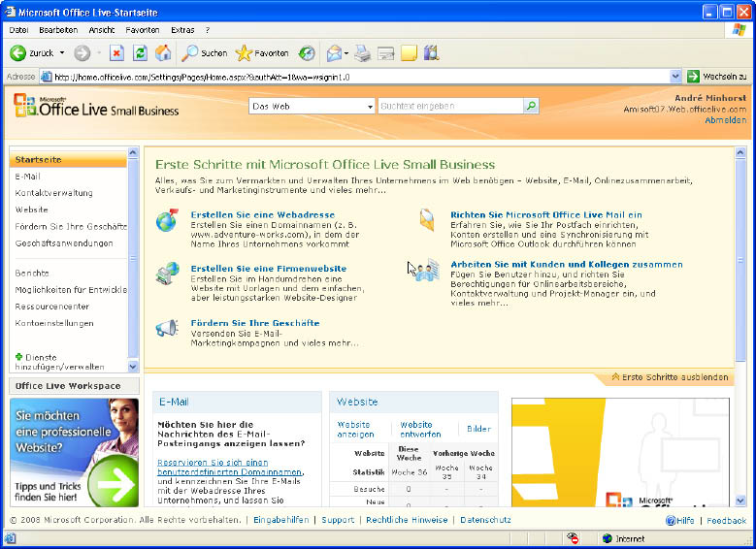Click the Bilder link in Website panel
756x549 pixels.
tap(478, 429)
